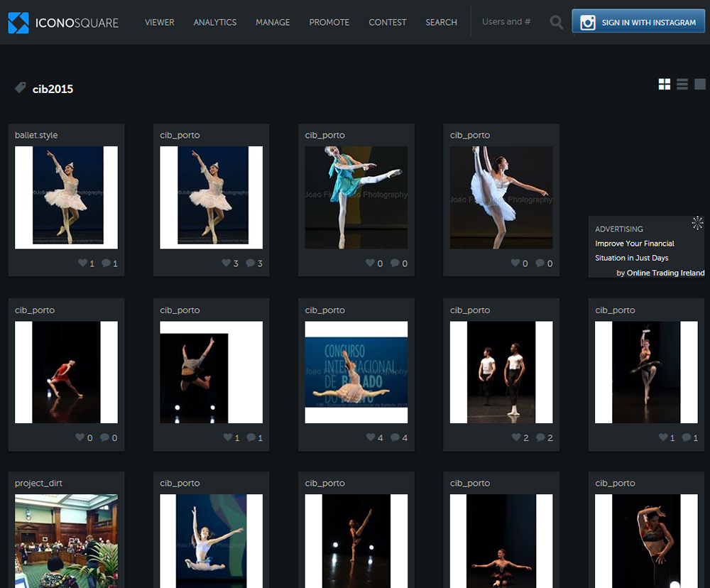The image size is (710, 588).
Task: Open the Viewer menu
Action: coord(159,22)
